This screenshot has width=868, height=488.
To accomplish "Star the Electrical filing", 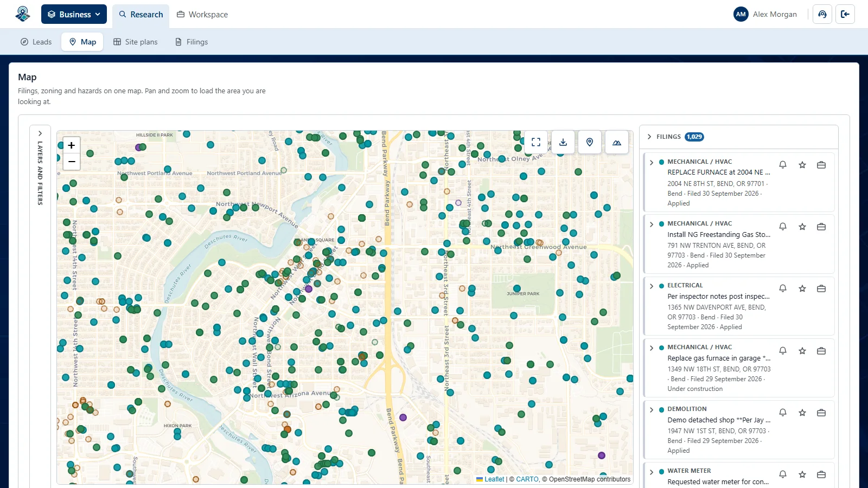I will [x=802, y=288].
